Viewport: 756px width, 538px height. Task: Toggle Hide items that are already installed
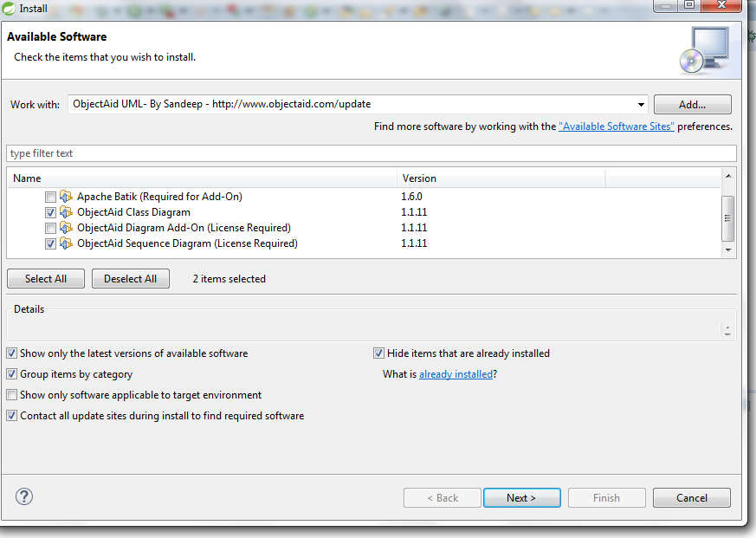378,353
